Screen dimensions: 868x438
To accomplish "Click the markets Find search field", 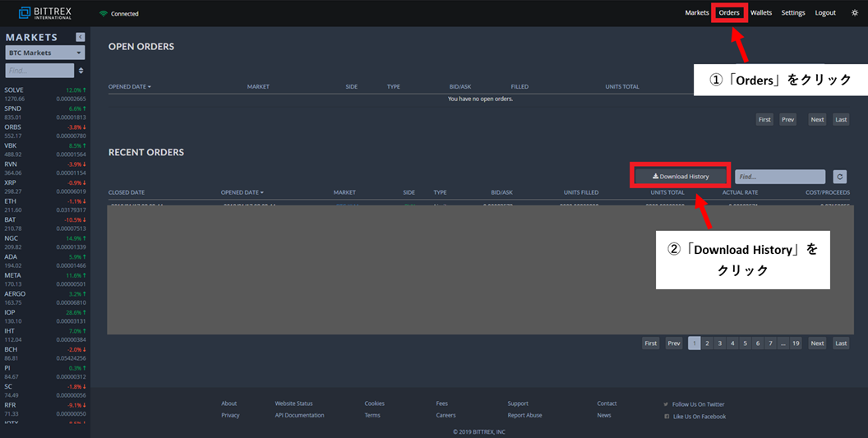I will tap(39, 71).
